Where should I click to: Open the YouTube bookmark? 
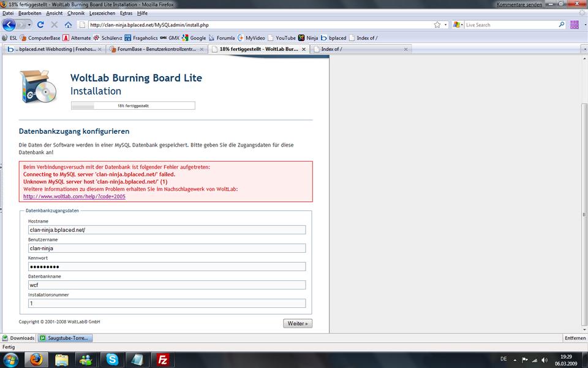pyautogui.click(x=281, y=38)
